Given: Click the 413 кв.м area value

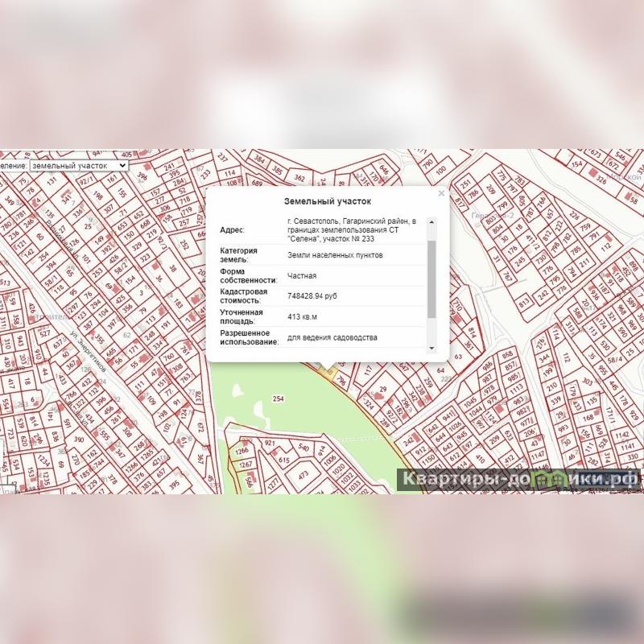Looking at the screenshot, I should pos(302,316).
